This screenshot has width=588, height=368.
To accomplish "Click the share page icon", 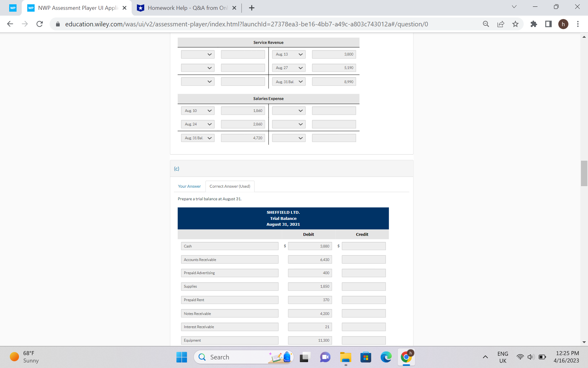I will [501, 24].
